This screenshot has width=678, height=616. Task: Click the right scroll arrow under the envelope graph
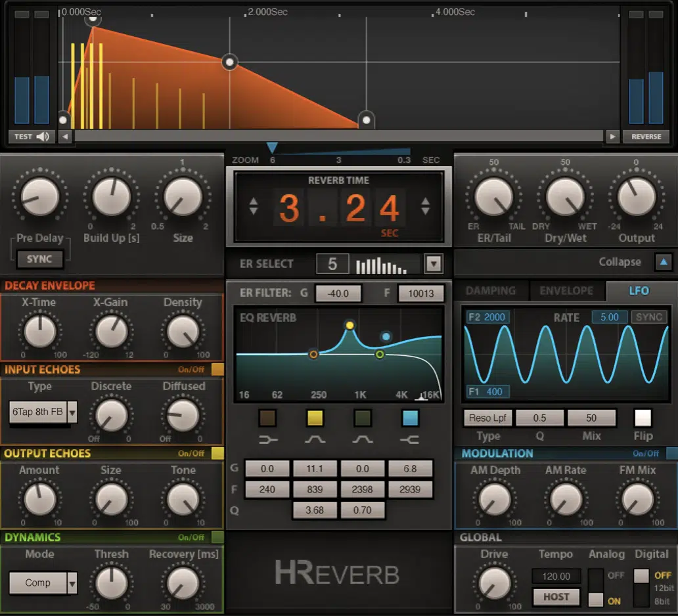612,137
